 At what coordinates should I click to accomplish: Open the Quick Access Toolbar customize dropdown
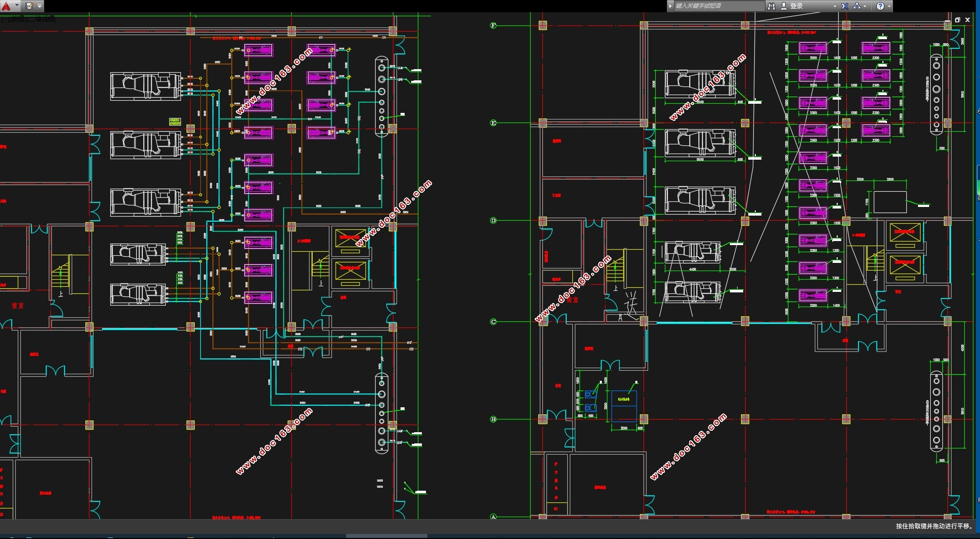(40, 6)
